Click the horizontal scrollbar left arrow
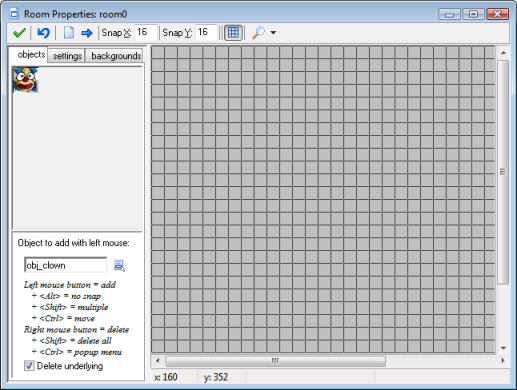The width and height of the screenshot is (517, 390). (158, 360)
